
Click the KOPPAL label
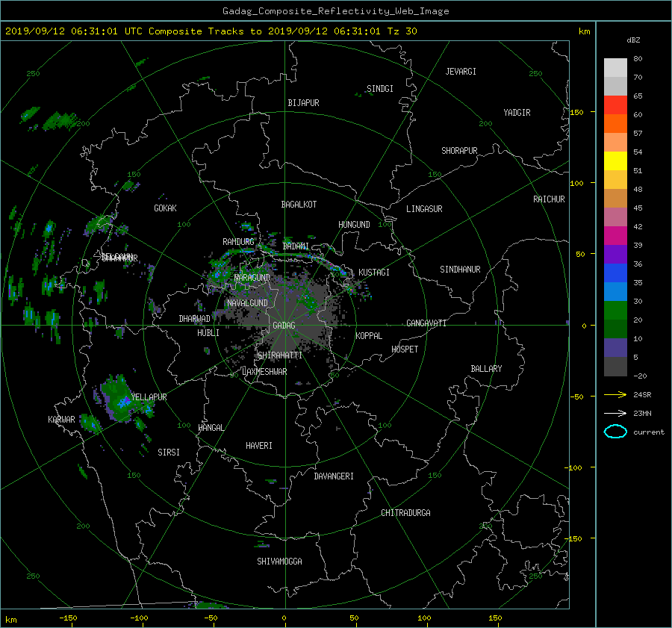click(x=369, y=335)
